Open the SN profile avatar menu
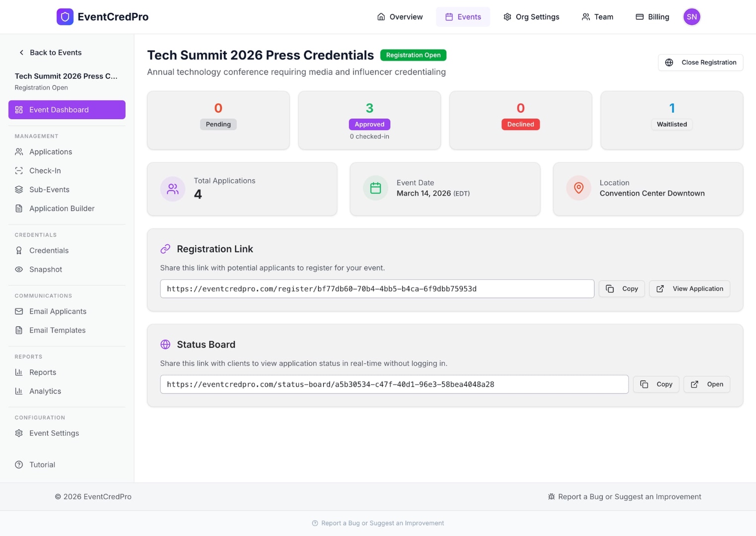The image size is (756, 536). pos(691,16)
